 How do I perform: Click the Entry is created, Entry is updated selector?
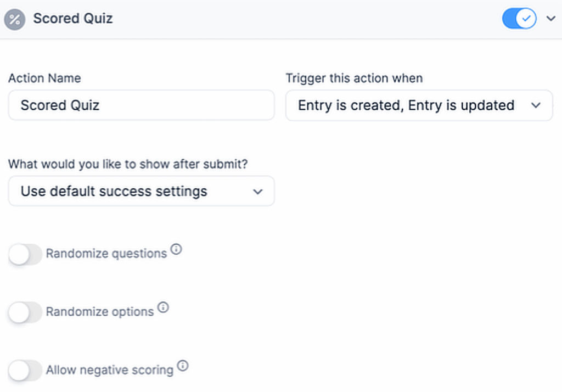click(x=419, y=105)
